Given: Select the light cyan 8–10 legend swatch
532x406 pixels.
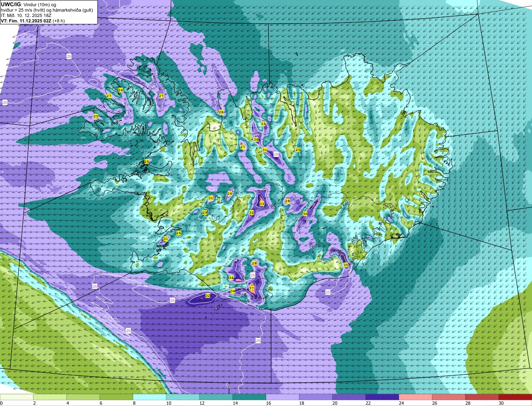Looking at the screenshot, I should pyautogui.click(x=150, y=397).
